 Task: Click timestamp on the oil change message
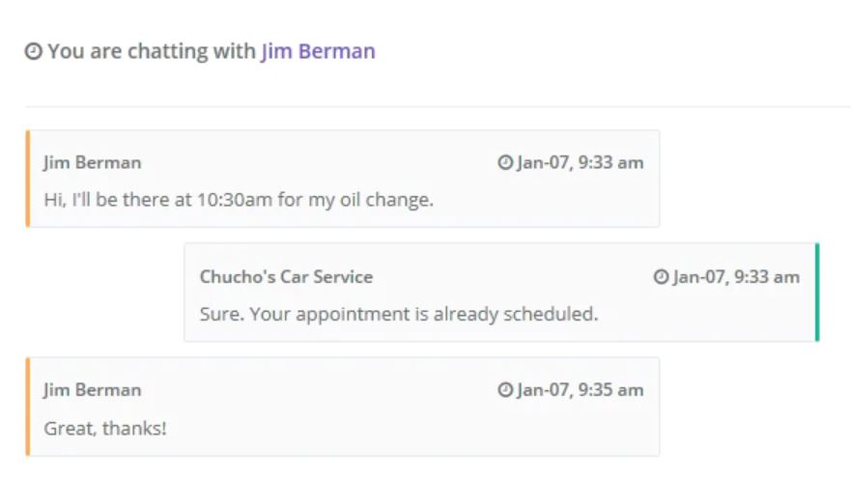pyautogui.click(x=581, y=163)
